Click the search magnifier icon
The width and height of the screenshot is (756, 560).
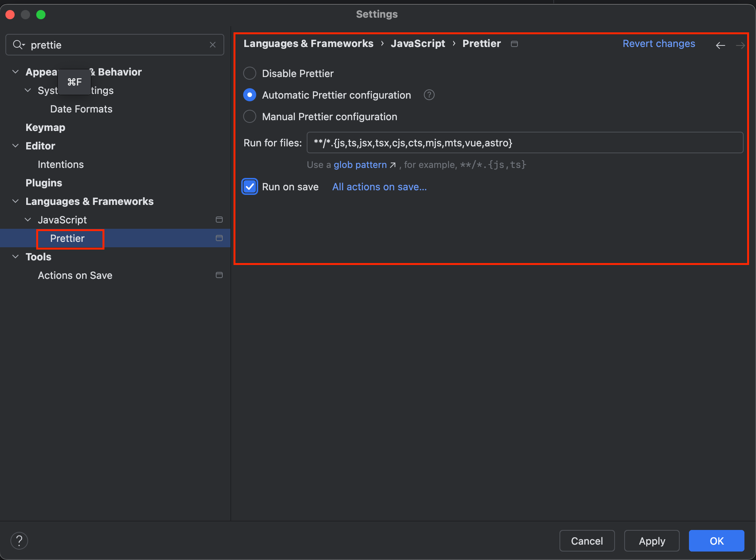tap(18, 45)
